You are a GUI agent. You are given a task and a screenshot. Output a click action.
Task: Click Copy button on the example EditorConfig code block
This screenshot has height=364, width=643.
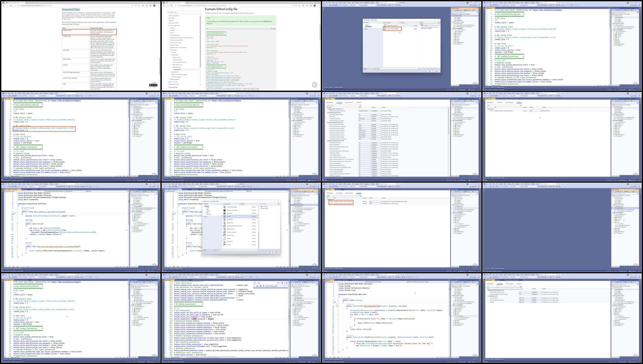point(274,29)
